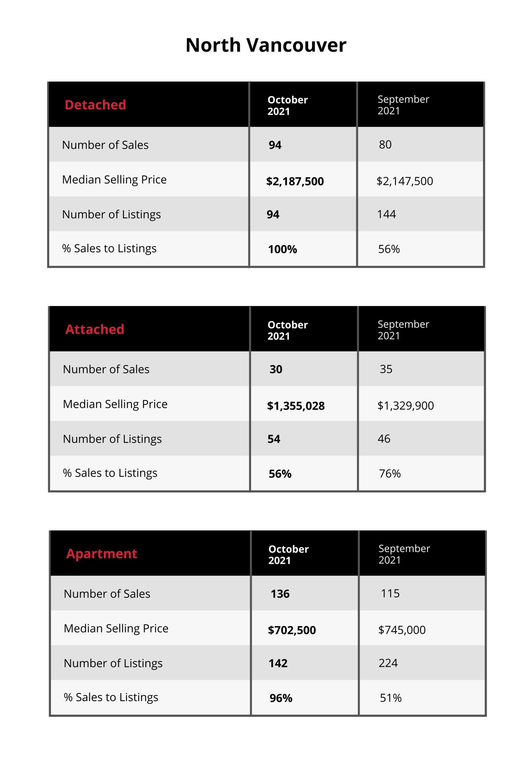This screenshot has height=777, width=532.
Task: Select the Attached September price $1,329,900
Action: pos(406,405)
